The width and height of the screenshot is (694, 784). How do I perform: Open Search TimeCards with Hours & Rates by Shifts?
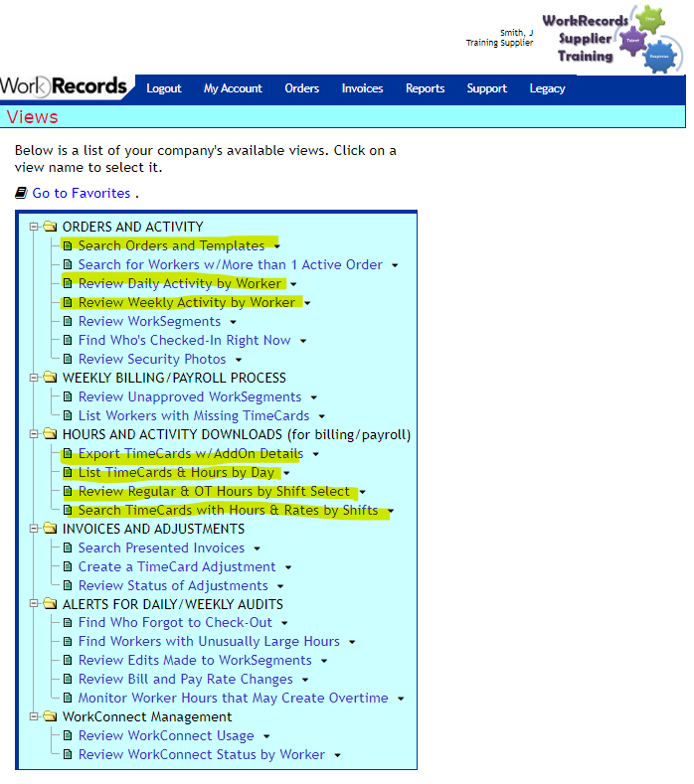(228, 510)
